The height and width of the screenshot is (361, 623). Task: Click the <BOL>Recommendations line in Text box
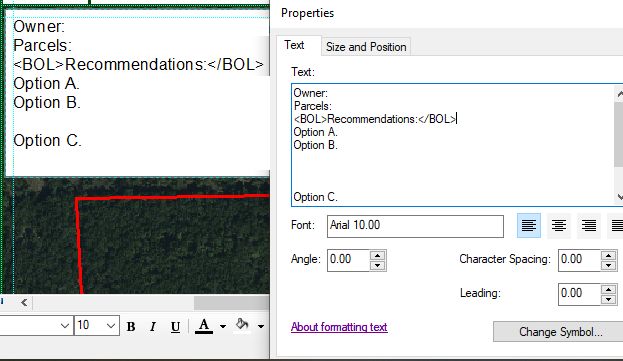click(x=375, y=119)
